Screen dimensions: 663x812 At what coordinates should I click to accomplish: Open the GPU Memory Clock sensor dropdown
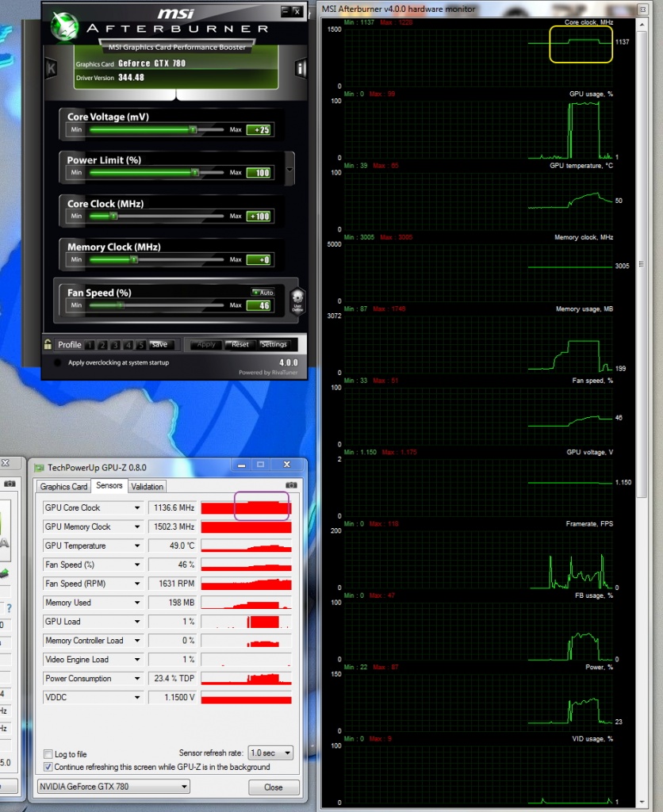[x=137, y=527]
